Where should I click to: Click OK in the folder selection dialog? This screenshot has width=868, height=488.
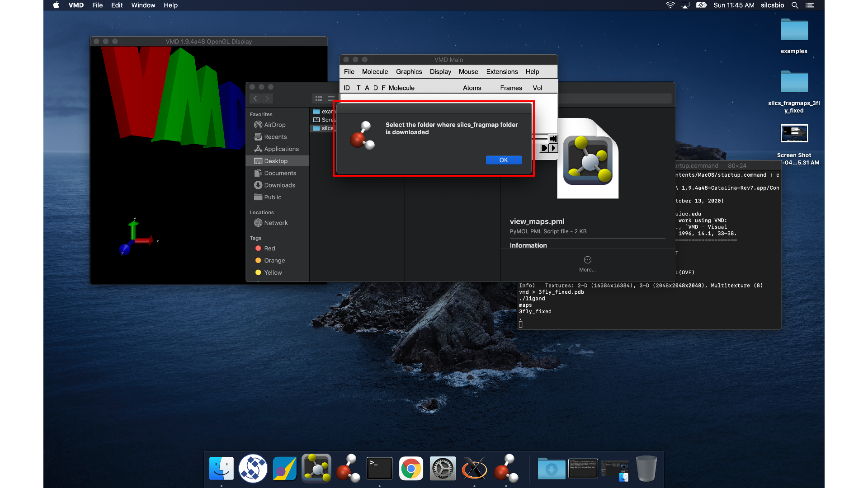504,160
